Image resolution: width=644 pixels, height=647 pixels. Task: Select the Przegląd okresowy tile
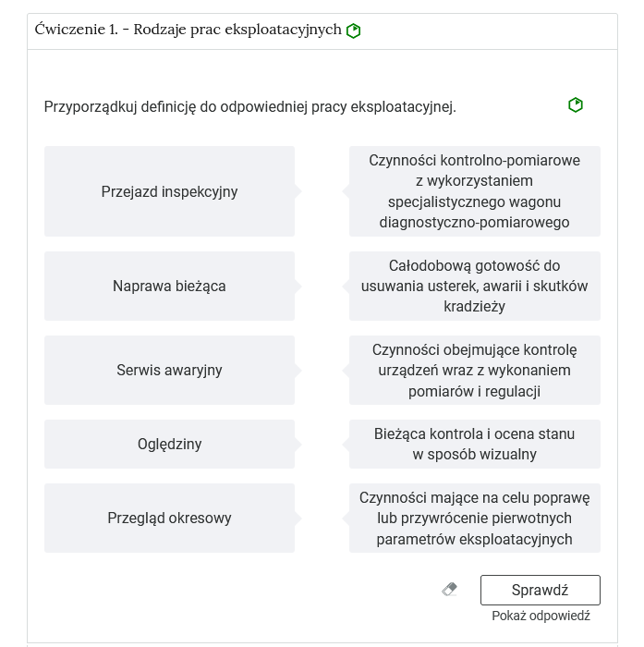[x=169, y=518]
